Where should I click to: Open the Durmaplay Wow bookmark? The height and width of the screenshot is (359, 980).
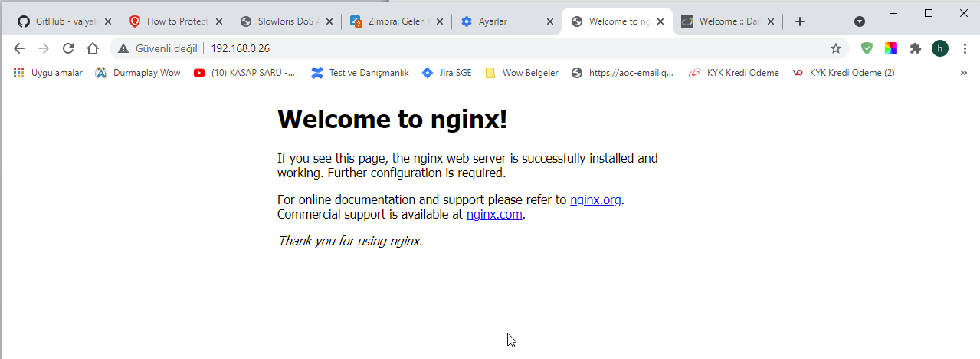point(138,73)
